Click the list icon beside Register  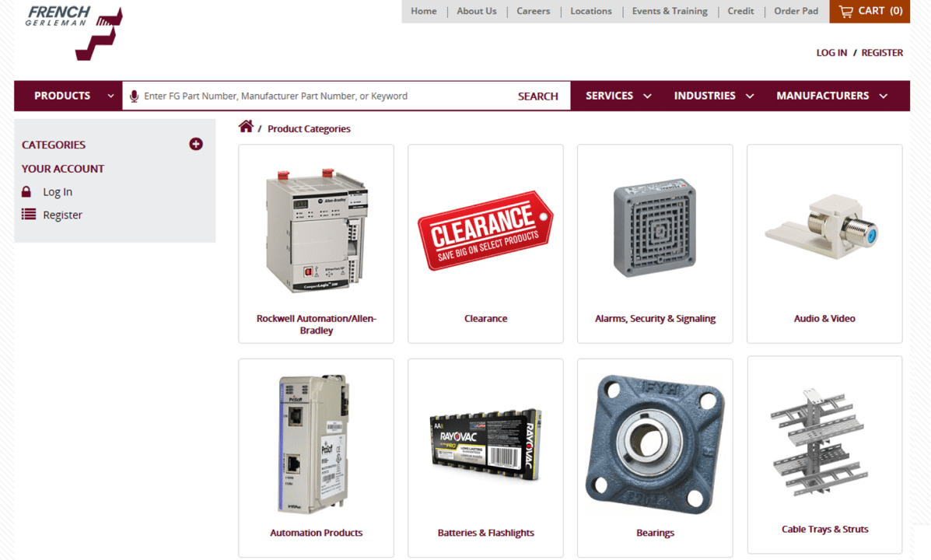coord(29,215)
